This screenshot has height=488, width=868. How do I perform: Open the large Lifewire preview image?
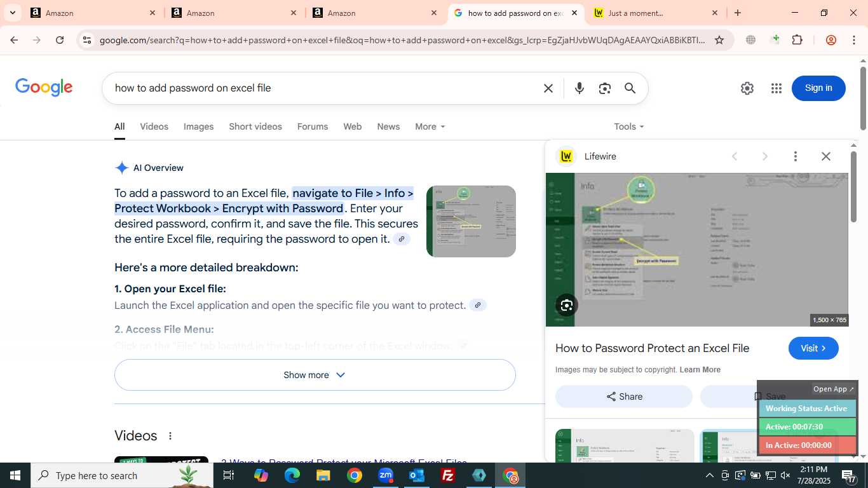click(x=696, y=250)
